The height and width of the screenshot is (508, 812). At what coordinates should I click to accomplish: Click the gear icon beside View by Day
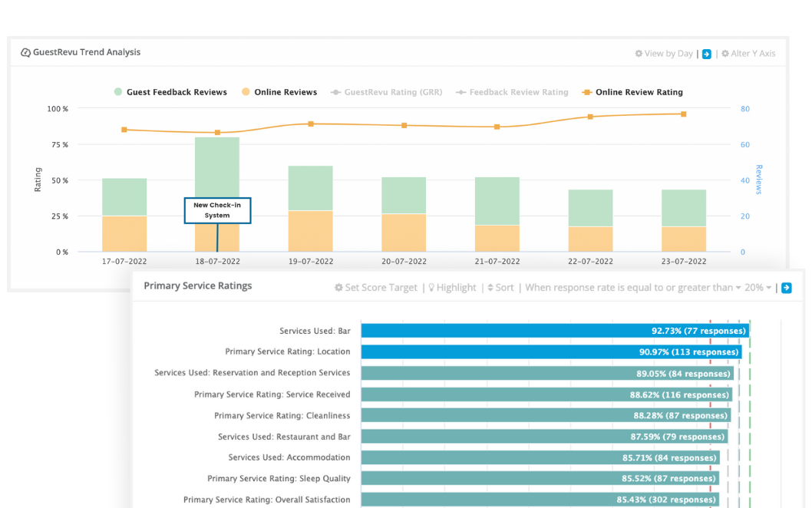pyautogui.click(x=639, y=54)
